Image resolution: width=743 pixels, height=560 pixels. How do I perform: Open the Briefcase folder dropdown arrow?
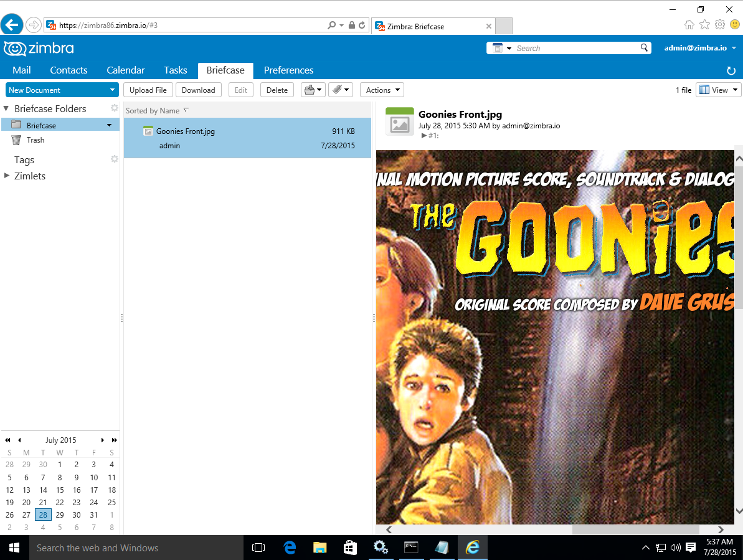coord(110,125)
